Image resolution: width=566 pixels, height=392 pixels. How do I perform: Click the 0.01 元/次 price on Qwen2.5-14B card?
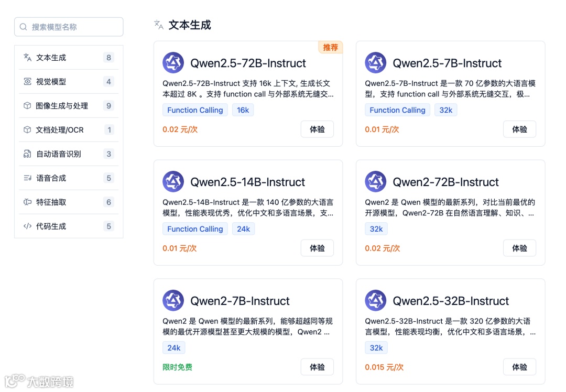(179, 248)
